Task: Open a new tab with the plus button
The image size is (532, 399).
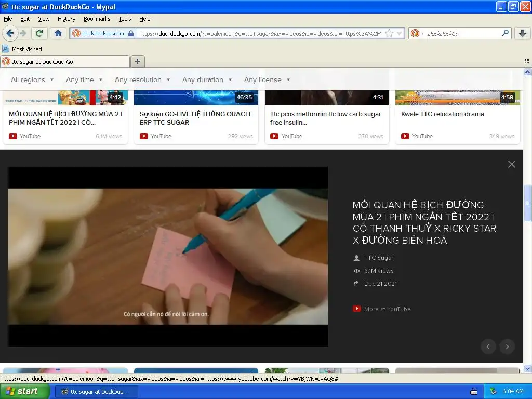Action: (x=137, y=61)
